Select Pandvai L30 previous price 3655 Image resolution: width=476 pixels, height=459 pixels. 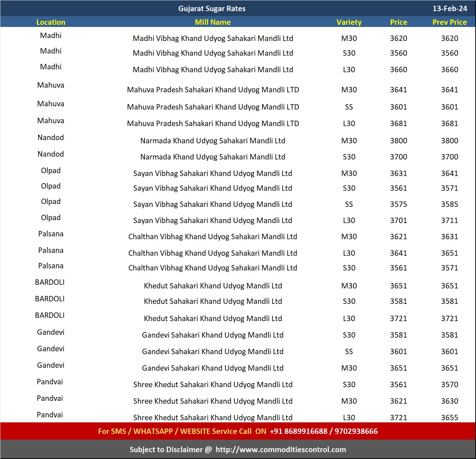coord(450,418)
